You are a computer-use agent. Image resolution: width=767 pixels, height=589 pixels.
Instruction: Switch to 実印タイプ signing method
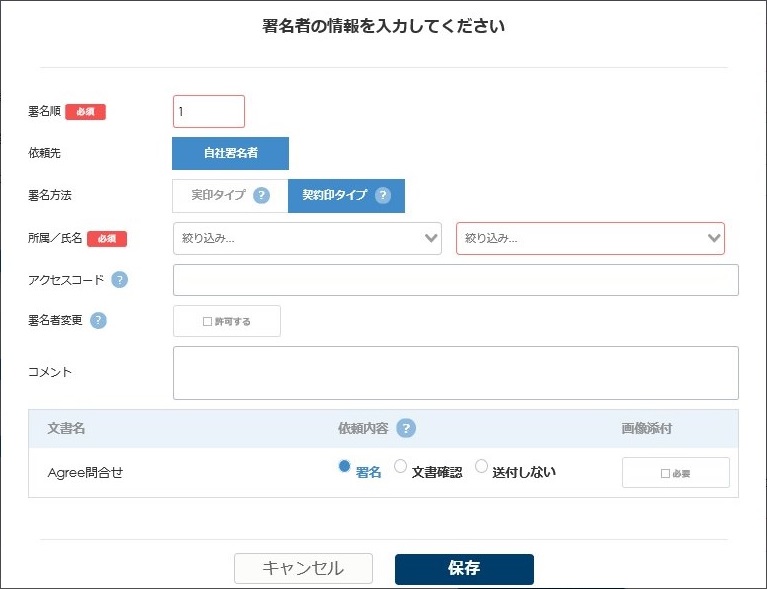click(x=230, y=196)
